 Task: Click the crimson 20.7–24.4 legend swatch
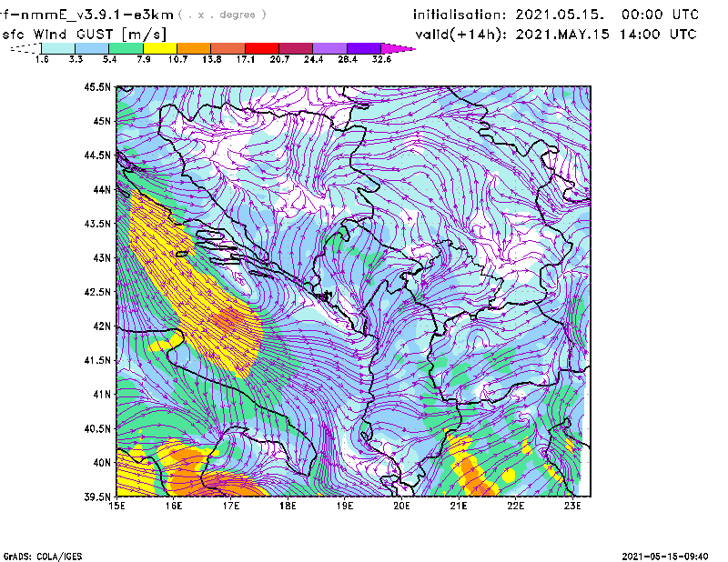point(296,48)
